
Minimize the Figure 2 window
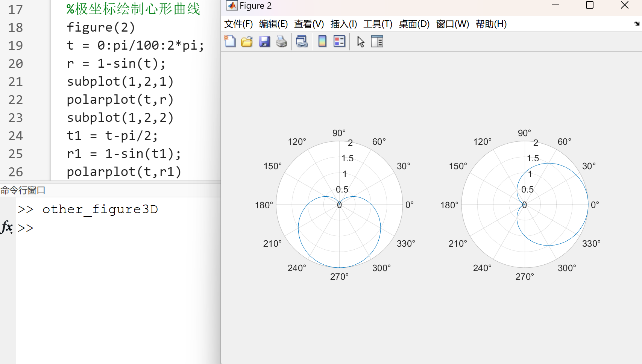[555, 5]
